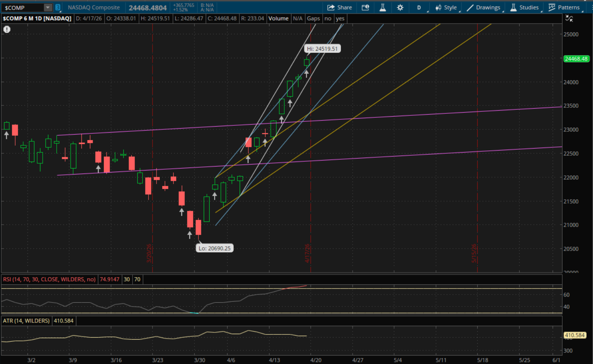593x364 pixels.
Task: Click the blue linked-color number 3 icon
Action: click(x=58, y=8)
